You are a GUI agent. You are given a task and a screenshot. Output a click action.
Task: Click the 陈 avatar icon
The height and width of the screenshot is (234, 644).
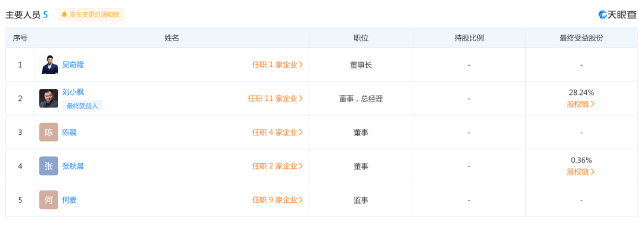pos(48,132)
